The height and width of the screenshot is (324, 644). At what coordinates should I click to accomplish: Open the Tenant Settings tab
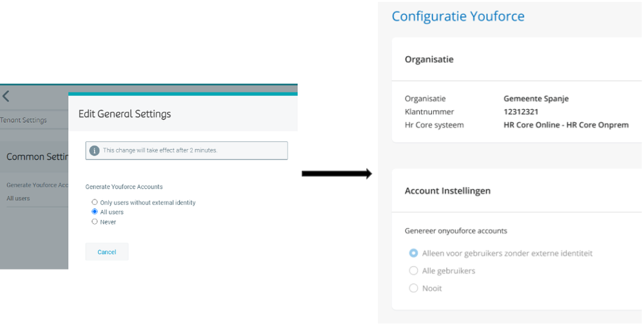click(24, 120)
